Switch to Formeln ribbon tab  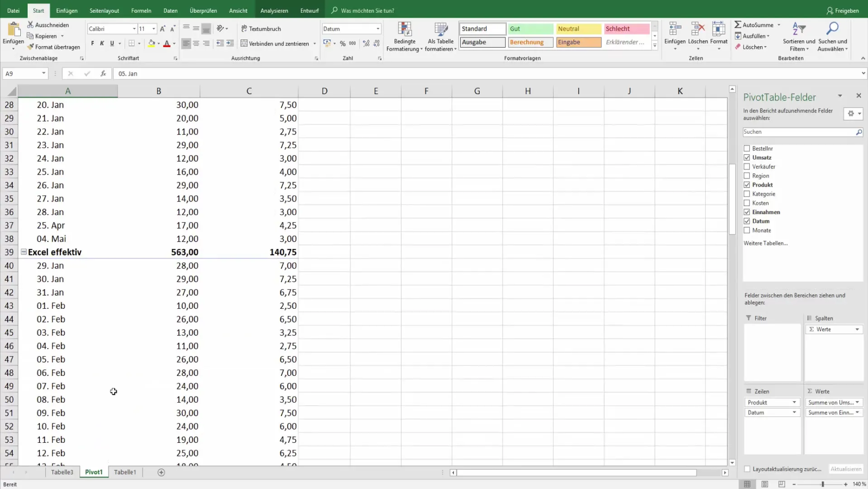click(x=141, y=10)
